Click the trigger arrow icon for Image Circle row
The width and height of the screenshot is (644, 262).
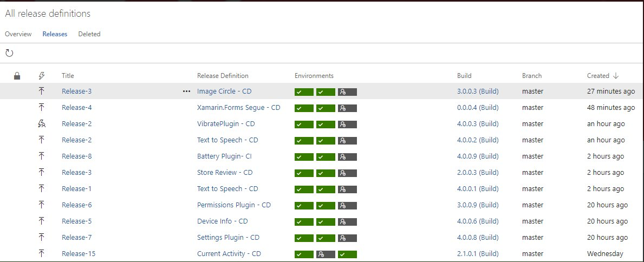(41, 91)
